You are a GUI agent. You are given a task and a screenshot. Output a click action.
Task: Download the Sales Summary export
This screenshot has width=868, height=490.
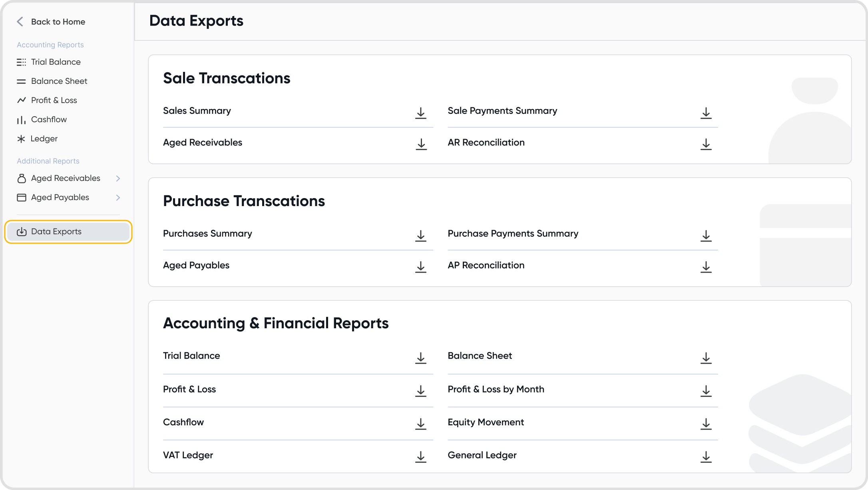tap(420, 113)
